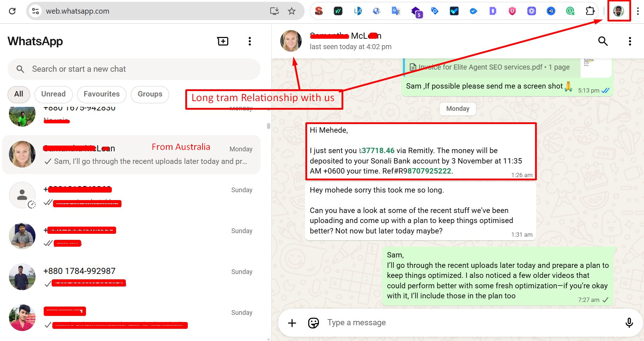Click the web.whatsapp.com address bar
Viewport: 644px width, 341px height.
coord(165,11)
